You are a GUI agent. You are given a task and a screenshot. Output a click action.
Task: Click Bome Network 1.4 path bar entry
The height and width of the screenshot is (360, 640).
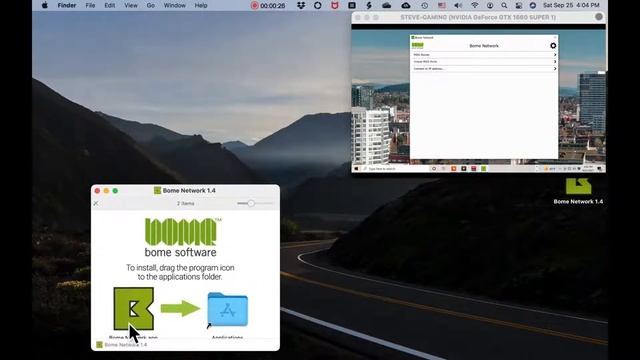(122, 345)
